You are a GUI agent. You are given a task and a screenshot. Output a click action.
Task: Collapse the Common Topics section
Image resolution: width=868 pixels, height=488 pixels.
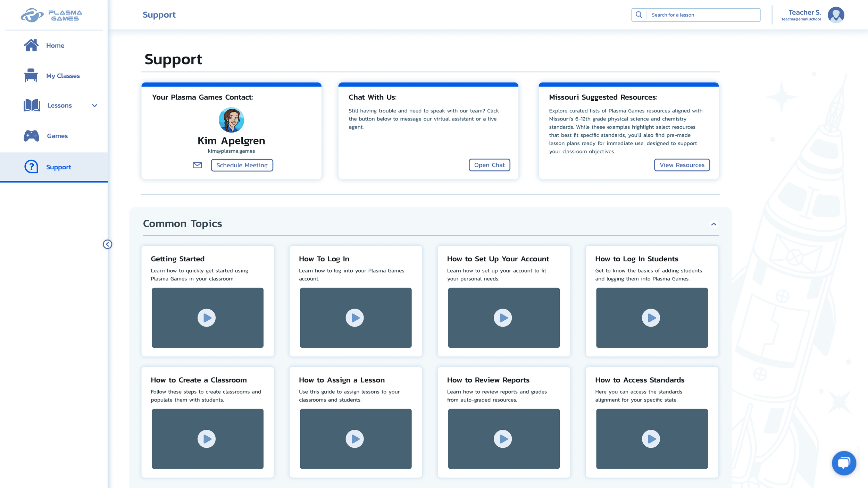point(713,224)
